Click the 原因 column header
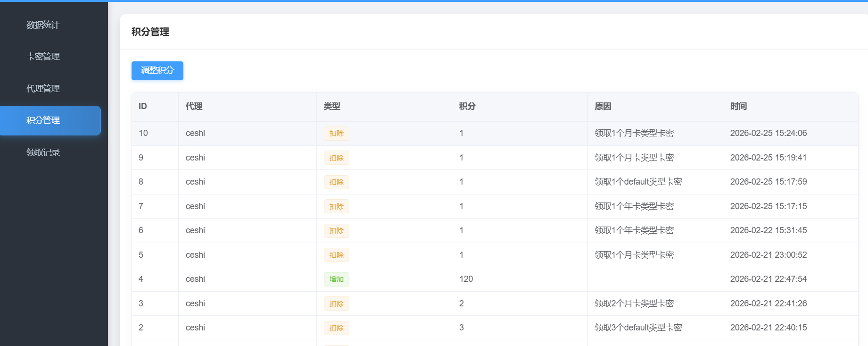The image size is (868, 346). point(603,107)
